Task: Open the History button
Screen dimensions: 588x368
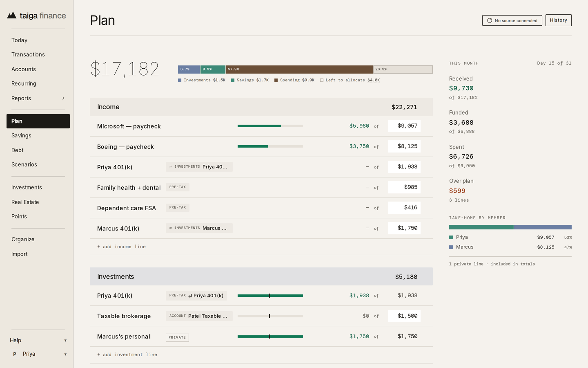Action: point(558,20)
